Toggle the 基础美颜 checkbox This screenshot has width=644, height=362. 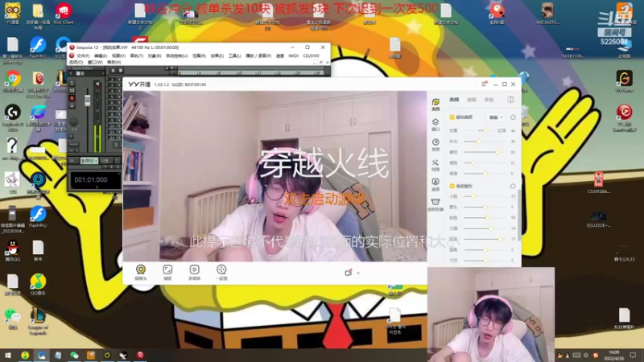point(452,117)
